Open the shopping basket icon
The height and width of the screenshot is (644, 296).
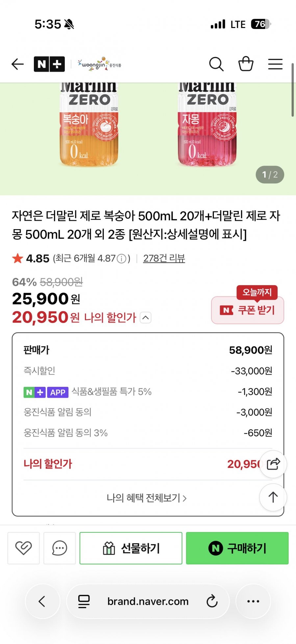pos(246,64)
